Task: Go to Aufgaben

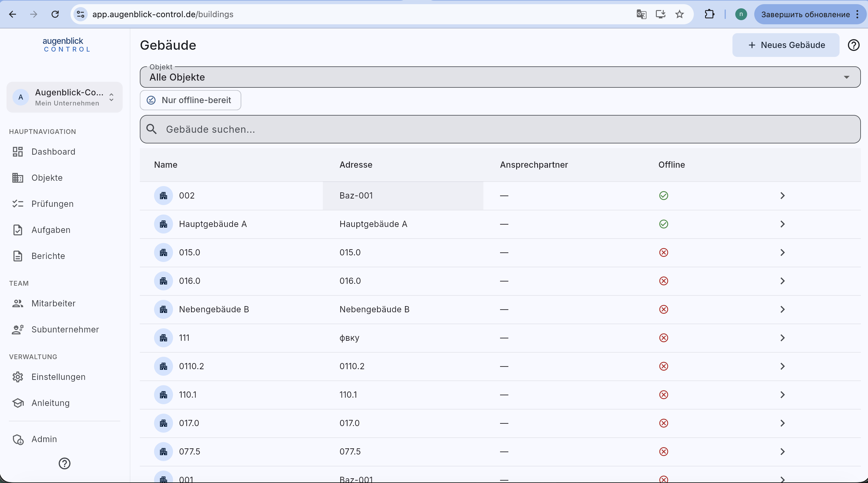Action: pos(64,230)
